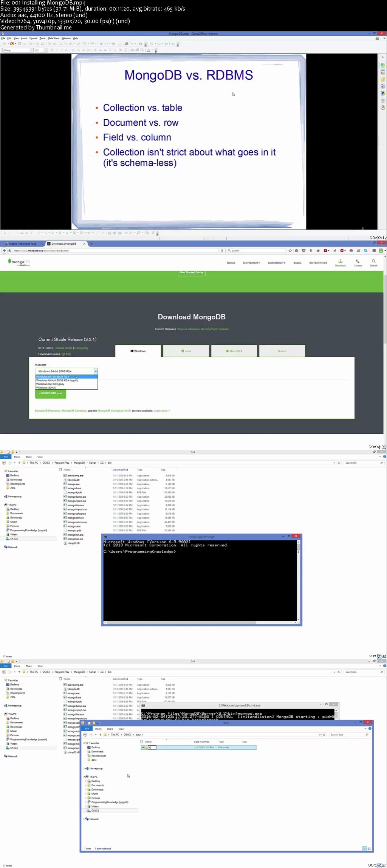
Task: Open the Albany font name dropdown in Impress
Action: click(x=31, y=50)
